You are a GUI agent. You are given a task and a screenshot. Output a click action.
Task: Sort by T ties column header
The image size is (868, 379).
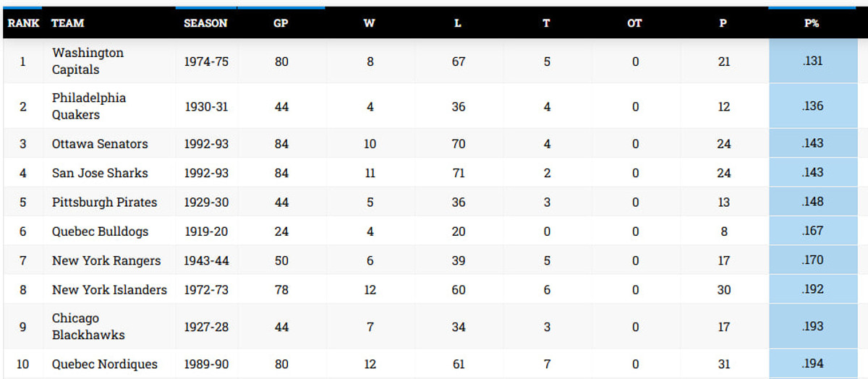pyautogui.click(x=546, y=23)
